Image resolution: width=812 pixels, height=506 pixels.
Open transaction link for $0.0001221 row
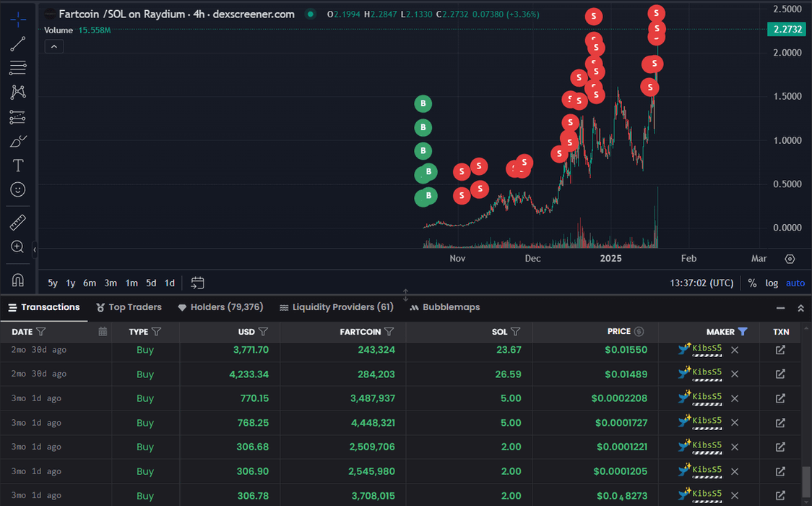click(780, 447)
